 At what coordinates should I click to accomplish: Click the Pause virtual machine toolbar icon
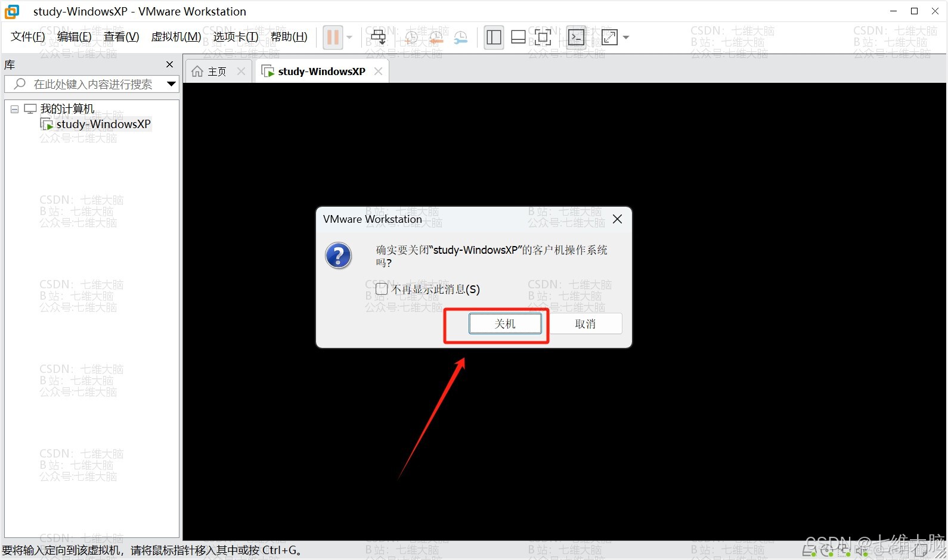pos(333,38)
